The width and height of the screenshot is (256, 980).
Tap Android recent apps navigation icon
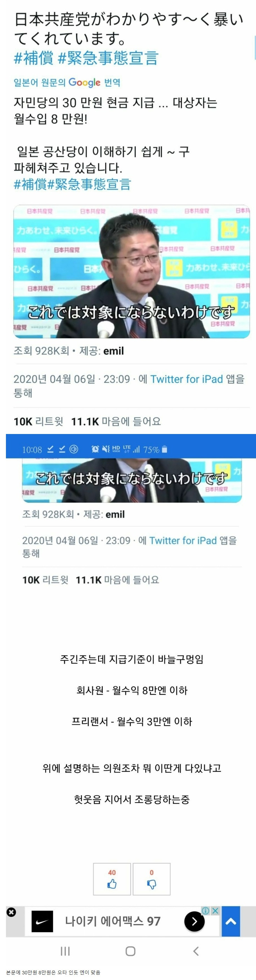point(65,951)
